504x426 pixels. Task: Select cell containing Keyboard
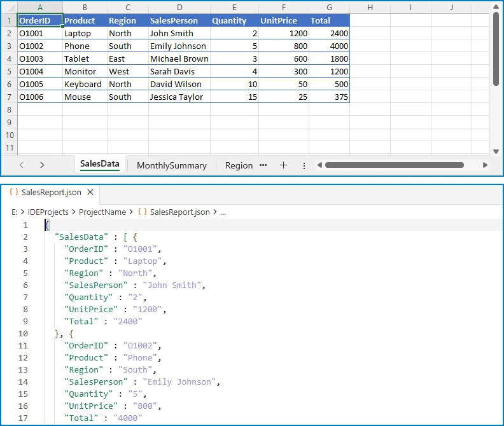(85, 84)
